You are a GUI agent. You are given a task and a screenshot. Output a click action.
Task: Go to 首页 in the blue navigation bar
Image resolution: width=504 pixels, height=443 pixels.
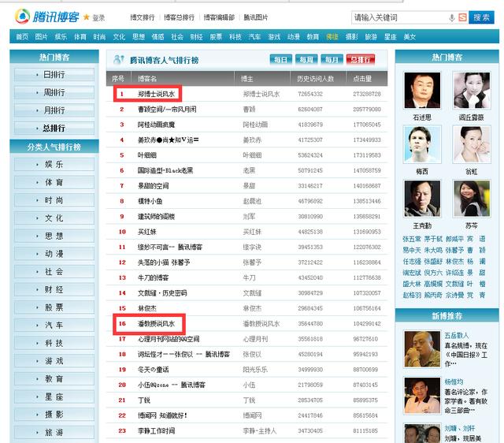pos(22,37)
